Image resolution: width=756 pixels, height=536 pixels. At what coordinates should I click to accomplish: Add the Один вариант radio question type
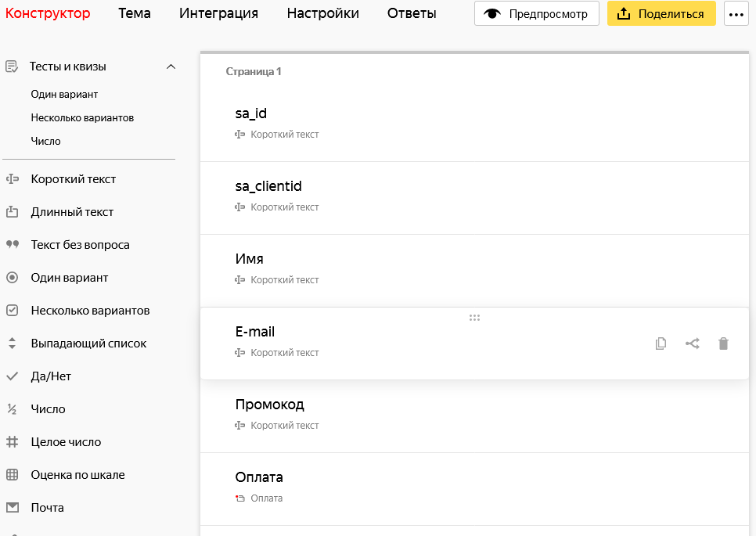tap(69, 278)
